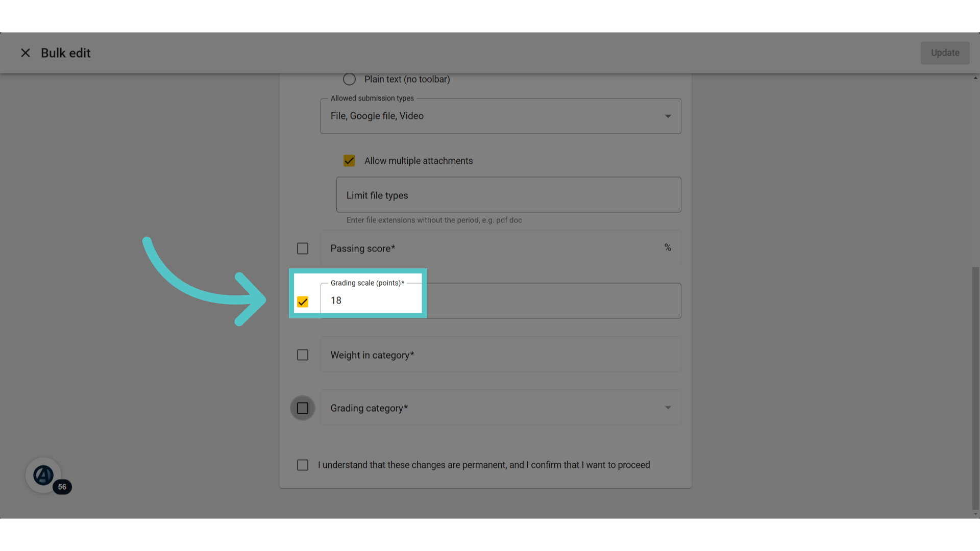Select Plain text (no toolbar) radio button
Image resolution: width=980 pixels, height=551 pixels.
349,79
